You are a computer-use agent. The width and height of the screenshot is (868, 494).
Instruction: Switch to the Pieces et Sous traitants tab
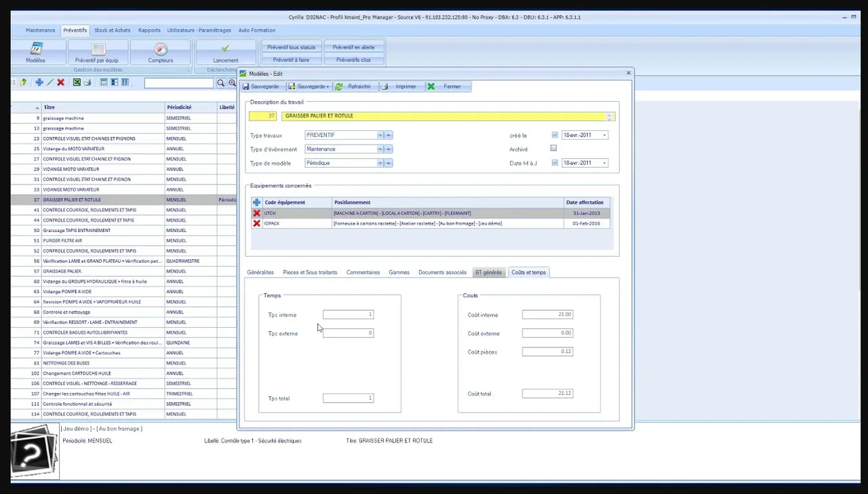(x=310, y=272)
